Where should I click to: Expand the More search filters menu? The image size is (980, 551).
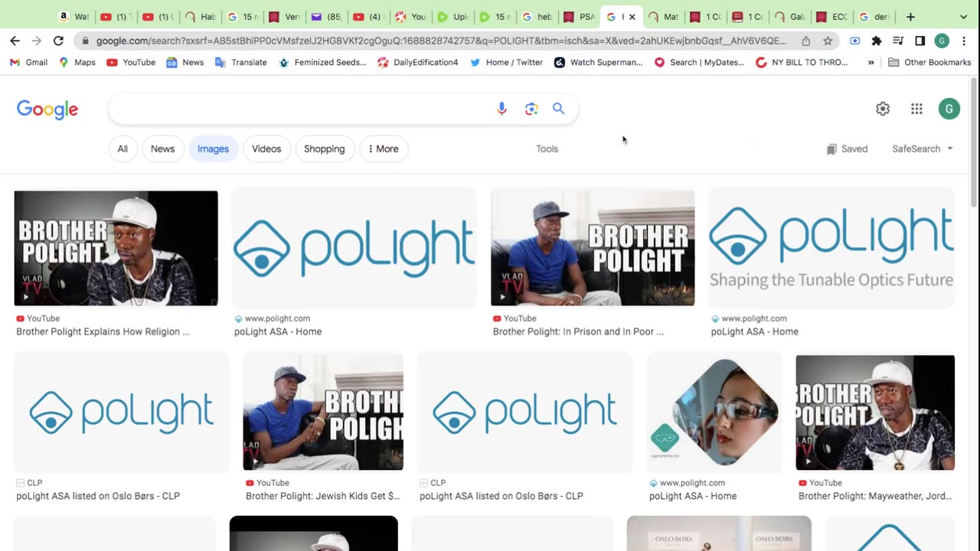coord(384,148)
